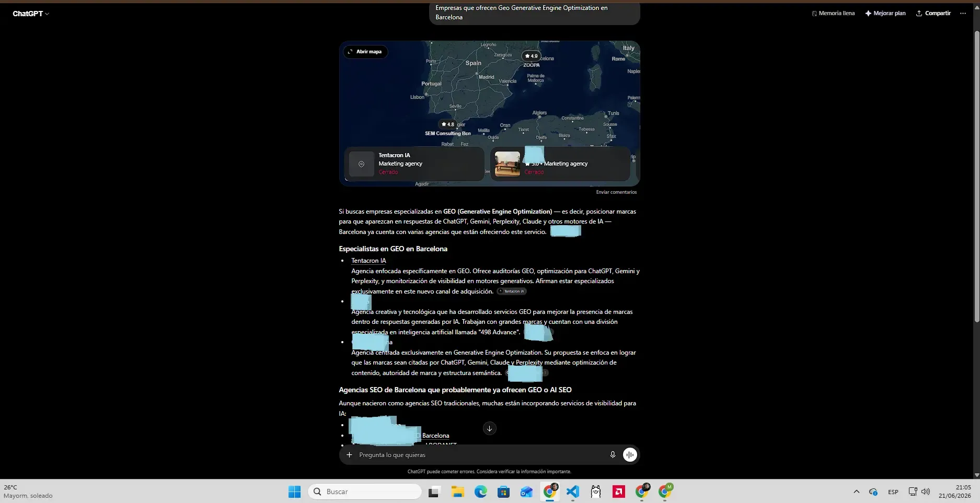Click the ZOOPA 4.9 rating map pin
Screen dimensions: 980x503
coord(531,56)
